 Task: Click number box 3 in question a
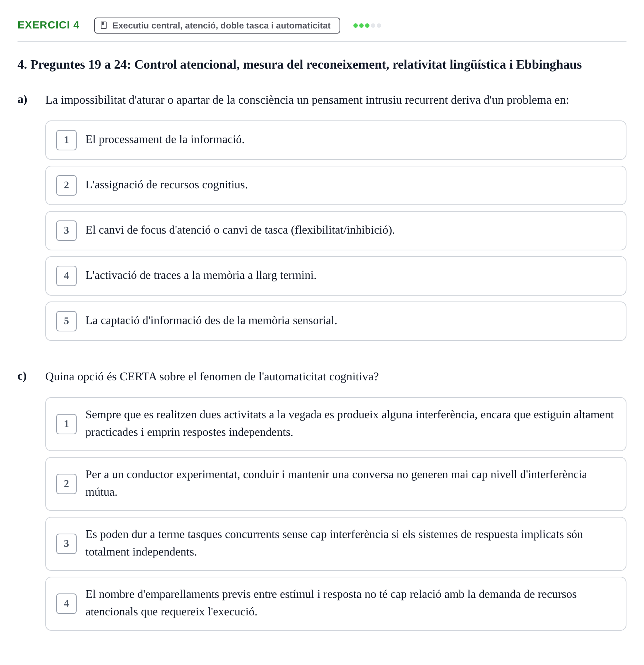point(66,231)
